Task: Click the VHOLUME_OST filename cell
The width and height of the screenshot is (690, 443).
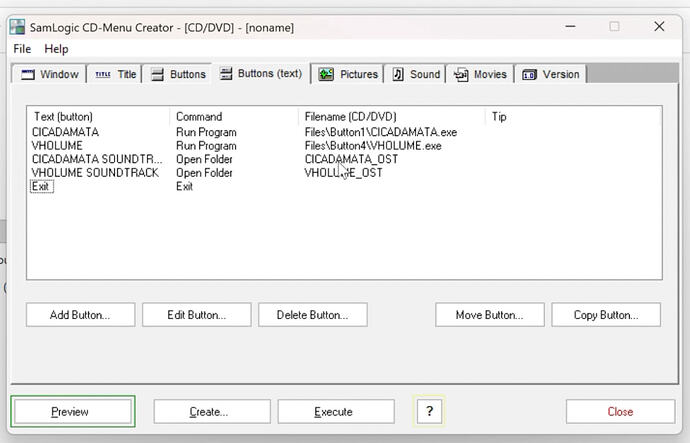Action: click(x=343, y=173)
